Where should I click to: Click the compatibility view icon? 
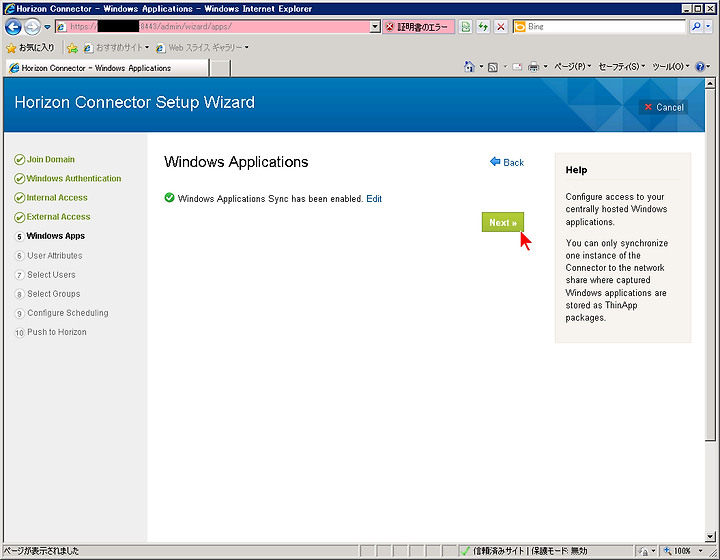[x=466, y=27]
